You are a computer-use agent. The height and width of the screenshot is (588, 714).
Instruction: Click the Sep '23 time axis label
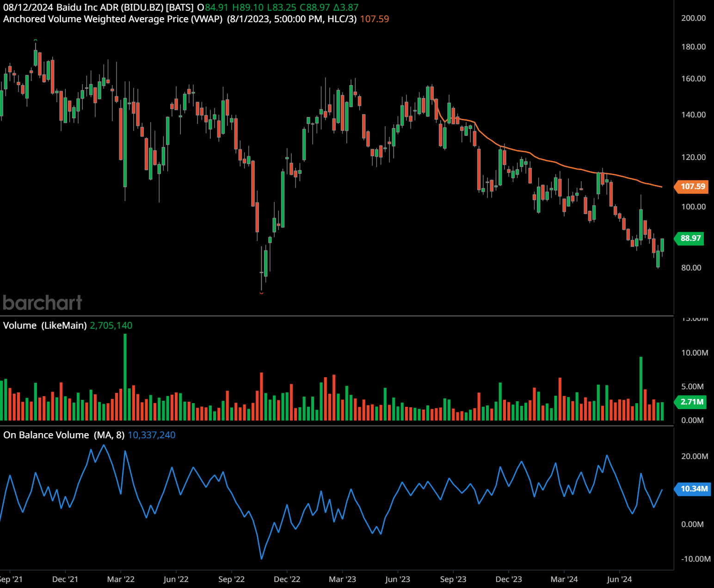[x=453, y=579]
